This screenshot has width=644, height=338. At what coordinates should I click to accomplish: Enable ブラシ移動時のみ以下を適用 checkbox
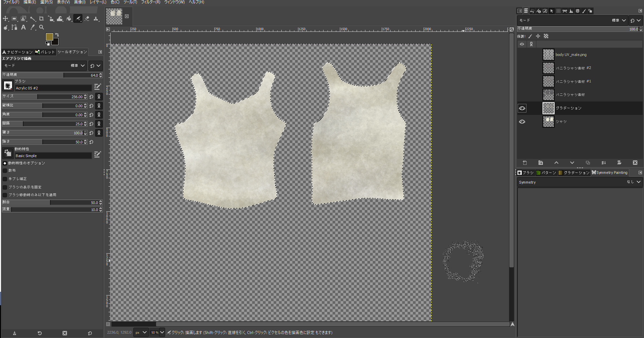pyautogui.click(x=5, y=195)
